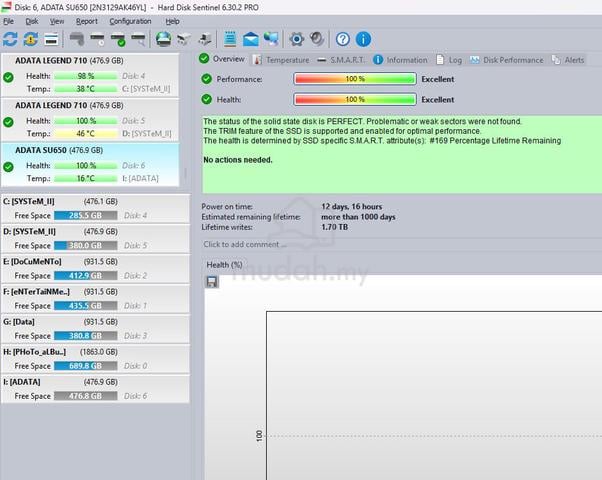602x480 pixels.
Task: Click the network computers toolbar icon
Action: pyautogui.click(x=271, y=39)
